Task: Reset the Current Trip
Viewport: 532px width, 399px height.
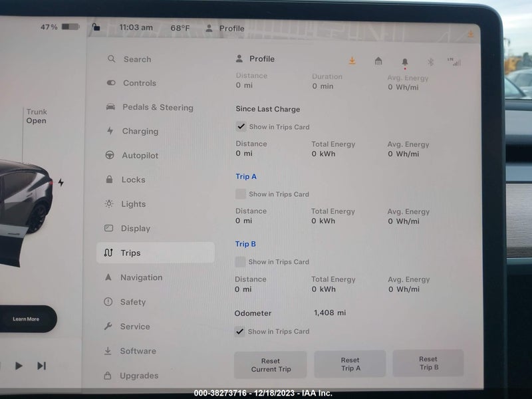Action: (271, 365)
